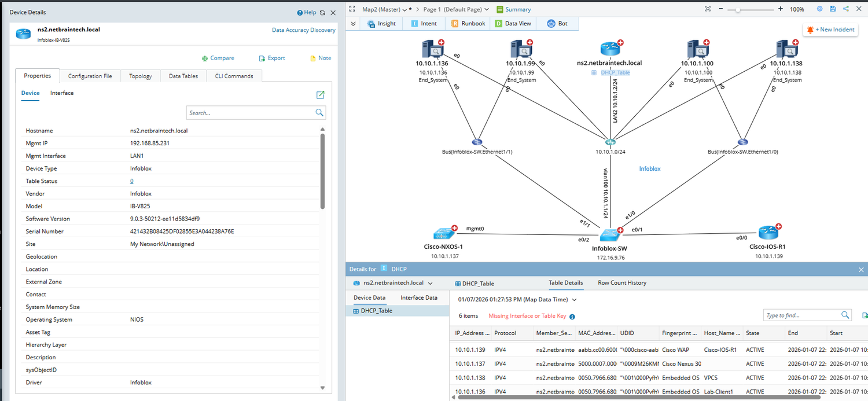Screen dimensions: 868x401
Task: Open the Table Status value link
Action: 132,181
